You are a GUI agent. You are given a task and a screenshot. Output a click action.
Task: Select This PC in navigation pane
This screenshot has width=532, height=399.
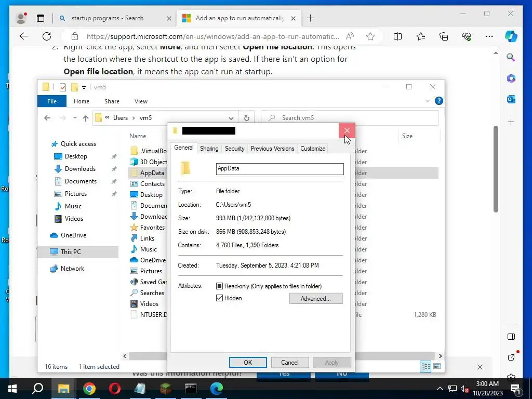(71, 252)
